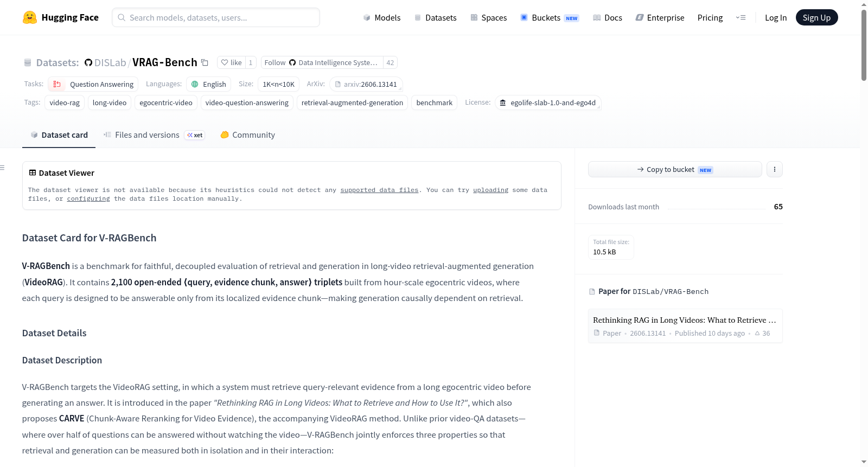Click the Sign Up button
The height and width of the screenshot is (467, 868).
(816, 17)
